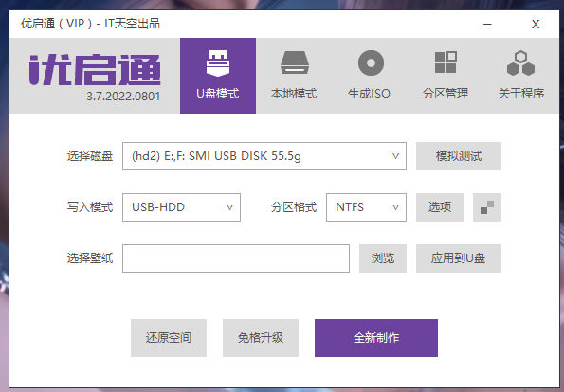The height and width of the screenshot is (392, 564).
Task: Focus the 选择壁纸 path input field
Action: click(x=236, y=258)
